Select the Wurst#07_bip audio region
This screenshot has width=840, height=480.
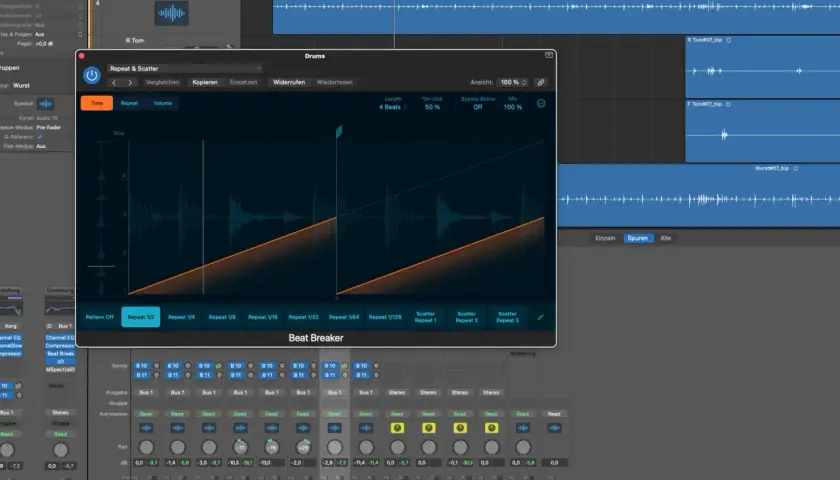point(699,196)
